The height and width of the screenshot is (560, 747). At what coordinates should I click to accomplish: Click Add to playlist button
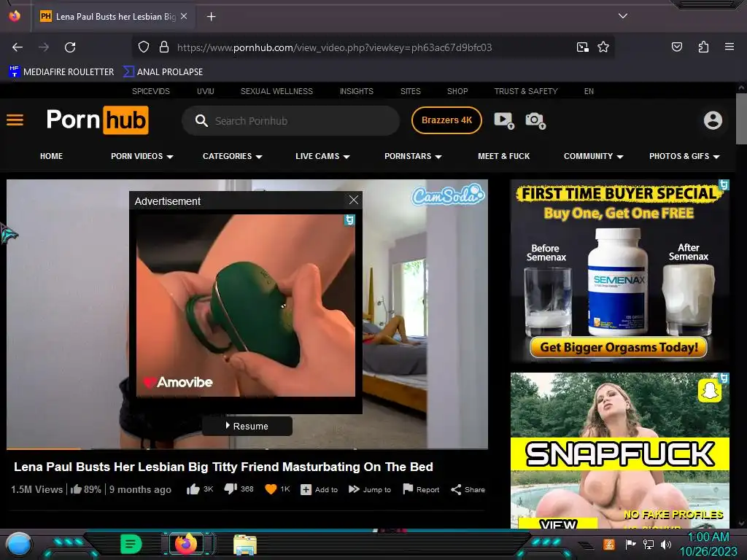320,489
